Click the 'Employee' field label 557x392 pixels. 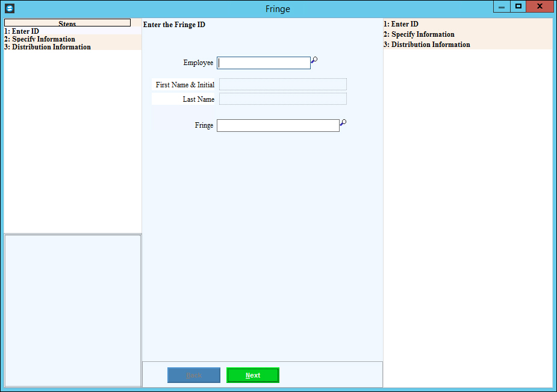coord(198,63)
